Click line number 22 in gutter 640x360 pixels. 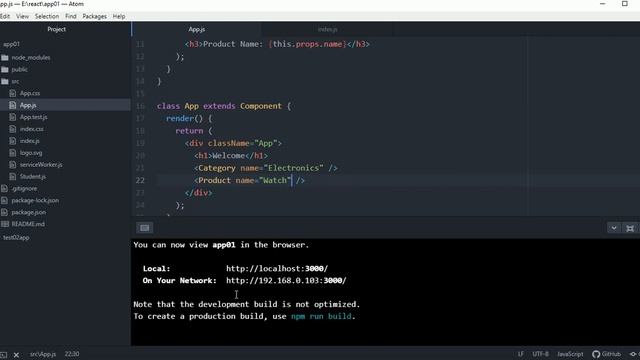tap(140, 180)
